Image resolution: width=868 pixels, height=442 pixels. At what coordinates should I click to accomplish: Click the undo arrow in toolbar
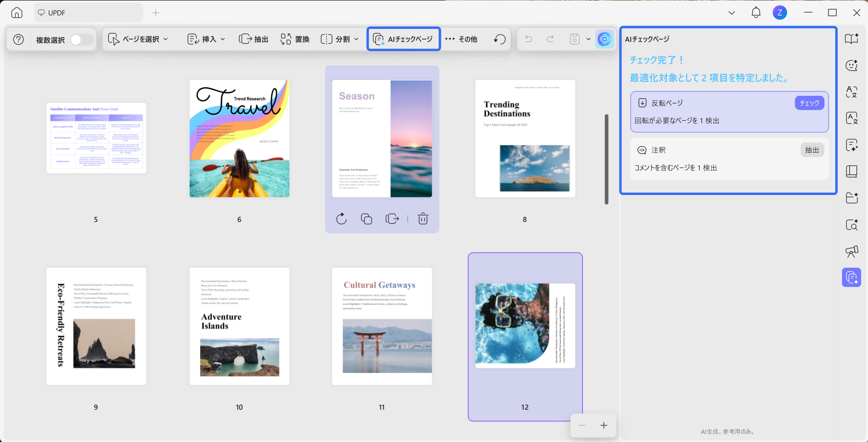click(x=529, y=39)
